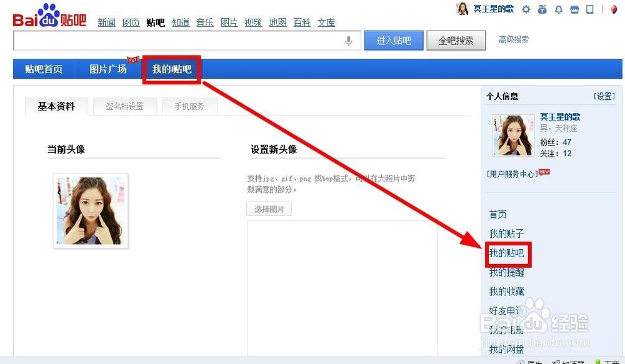Click the 全吧搜索 button
Screen dimensions: 625x364
(x=456, y=39)
